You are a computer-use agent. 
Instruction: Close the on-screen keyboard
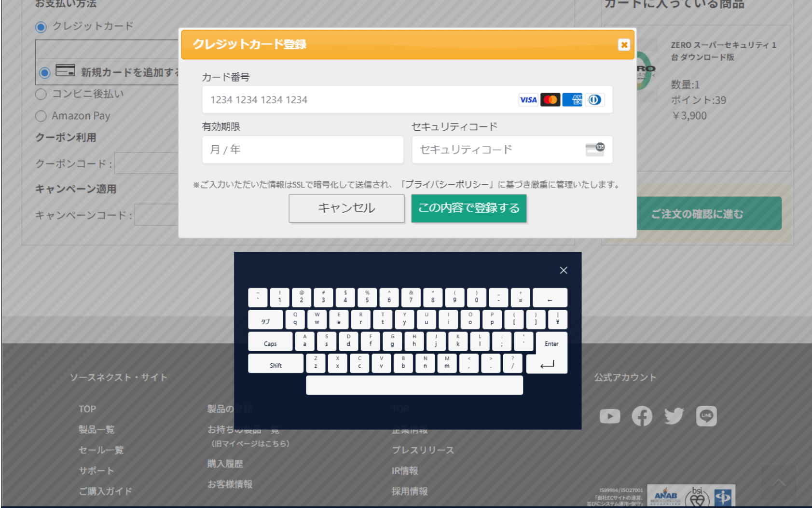563,270
